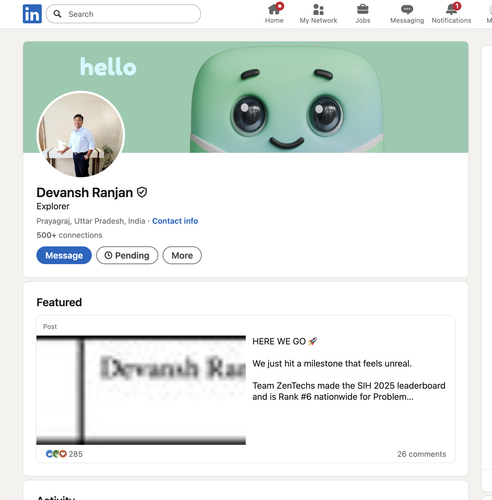This screenshot has height=500, width=492.
Task: Click the Devansh Ranjan name heading
Action: (85, 193)
